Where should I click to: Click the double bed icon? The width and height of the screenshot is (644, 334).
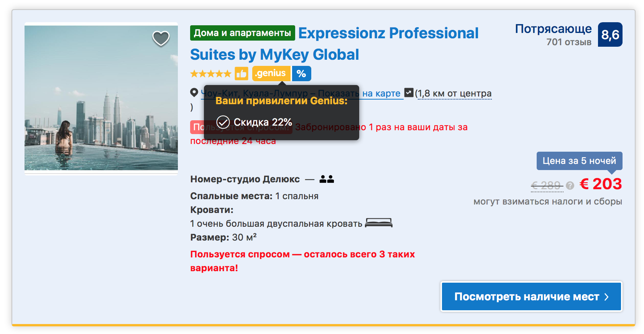tap(379, 223)
